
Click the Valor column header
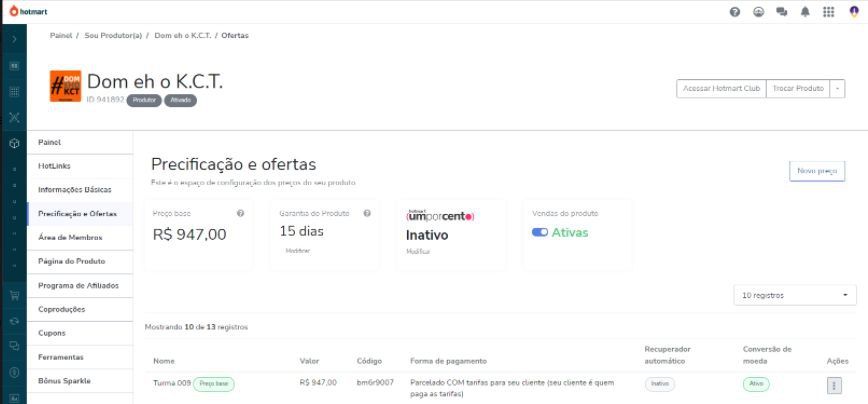309,361
